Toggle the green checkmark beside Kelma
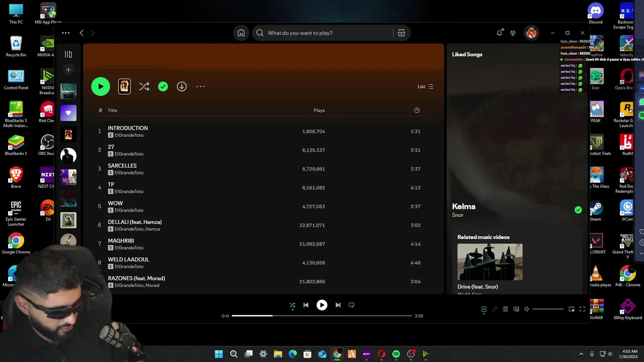The image size is (644, 362). tap(578, 210)
